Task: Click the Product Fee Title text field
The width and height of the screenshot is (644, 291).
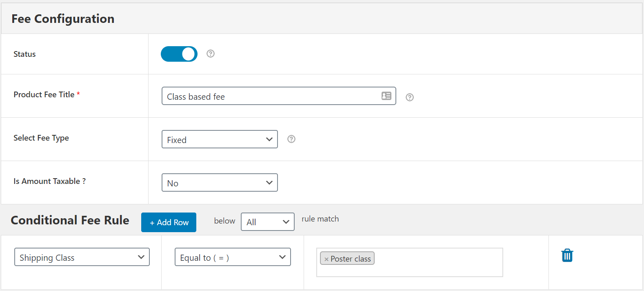Action: click(269, 96)
